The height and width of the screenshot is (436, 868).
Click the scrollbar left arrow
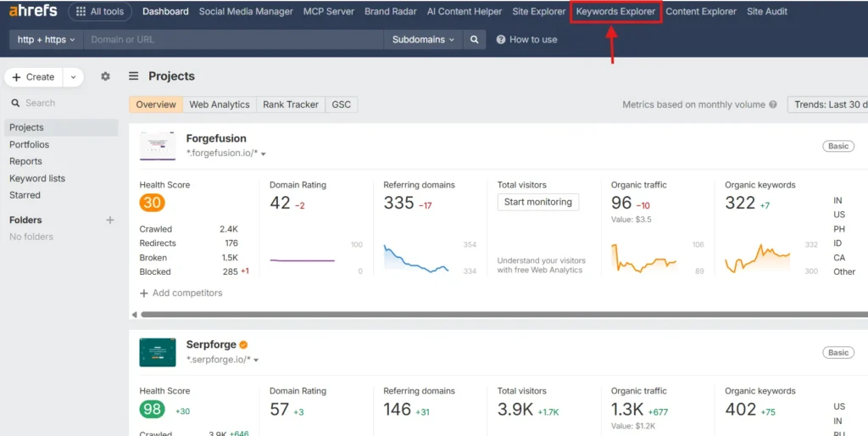pyautogui.click(x=134, y=315)
